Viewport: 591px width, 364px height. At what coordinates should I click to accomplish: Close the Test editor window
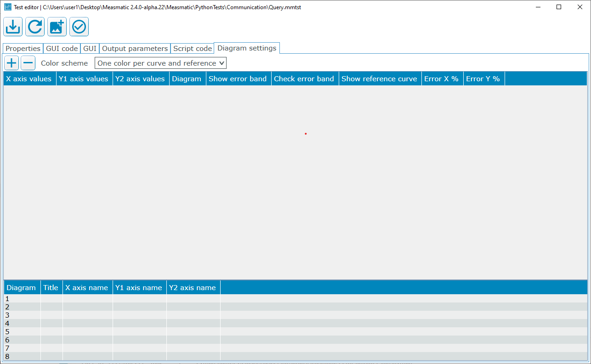coord(580,7)
